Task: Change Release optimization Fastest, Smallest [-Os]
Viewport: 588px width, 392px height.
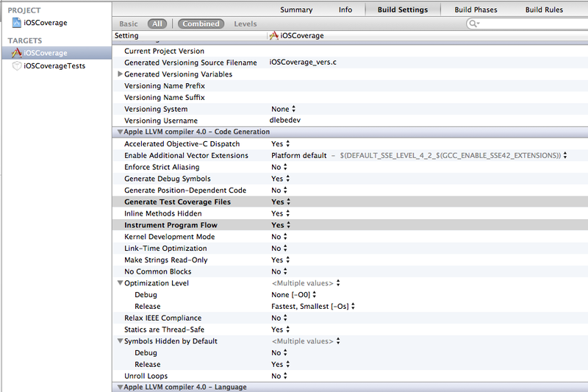Action: [313, 306]
